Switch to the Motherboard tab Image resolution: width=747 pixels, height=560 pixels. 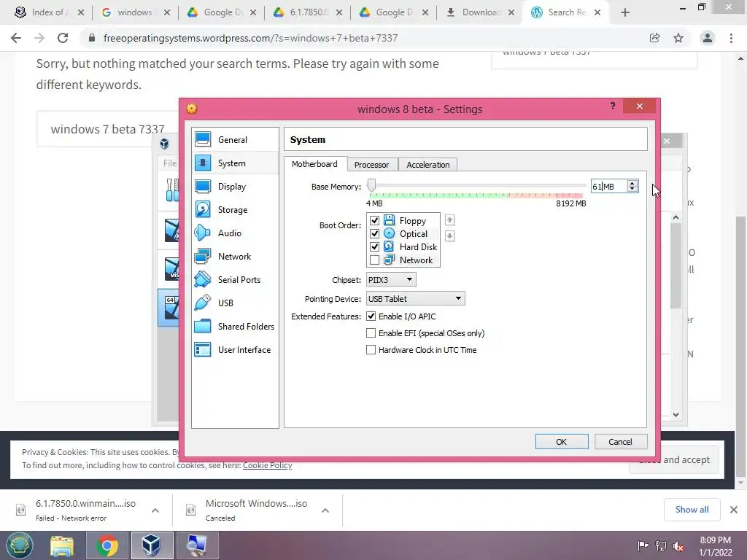click(314, 164)
